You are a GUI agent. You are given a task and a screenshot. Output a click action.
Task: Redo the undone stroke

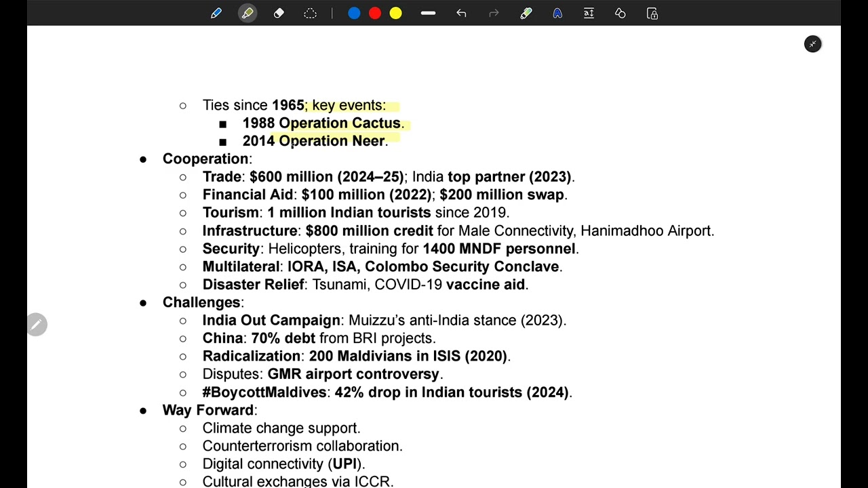point(494,14)
